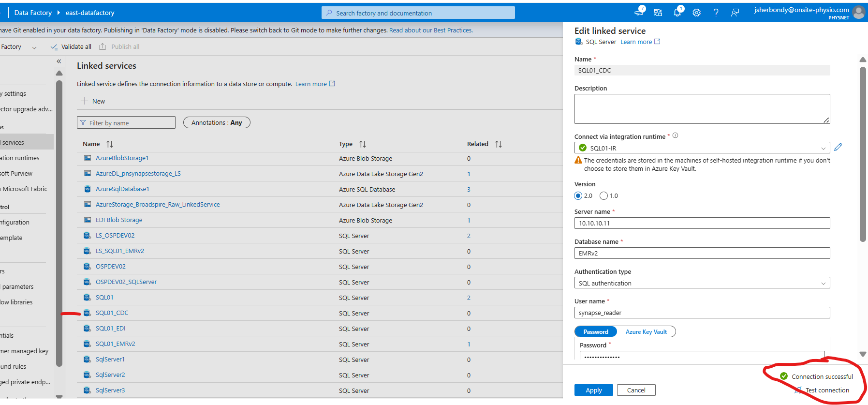Image resolution: width=868 pixels, height=405 pixels.
Task: Open the SQL01_EDI linked service
Action: click(x=110, y=328)
